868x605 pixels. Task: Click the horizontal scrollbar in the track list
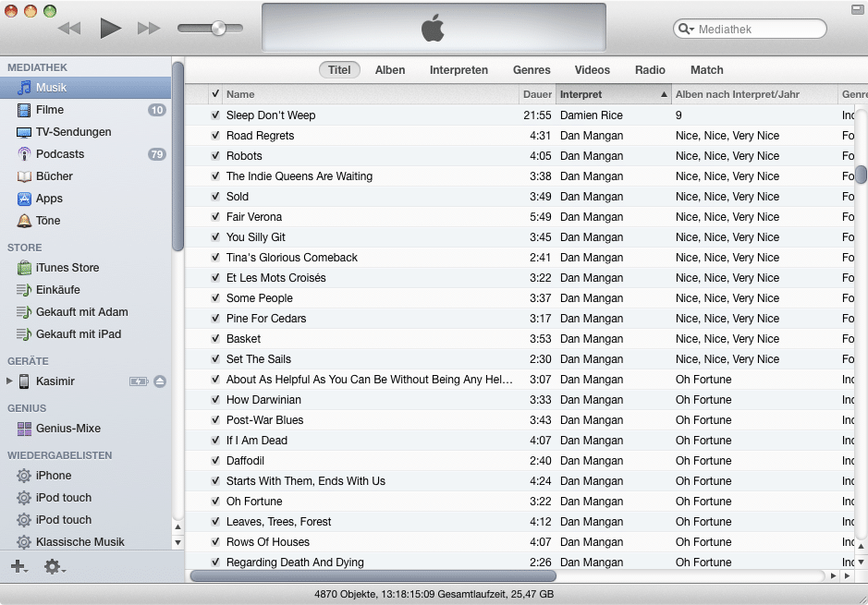pyautogui.click(x=373, y=575)
